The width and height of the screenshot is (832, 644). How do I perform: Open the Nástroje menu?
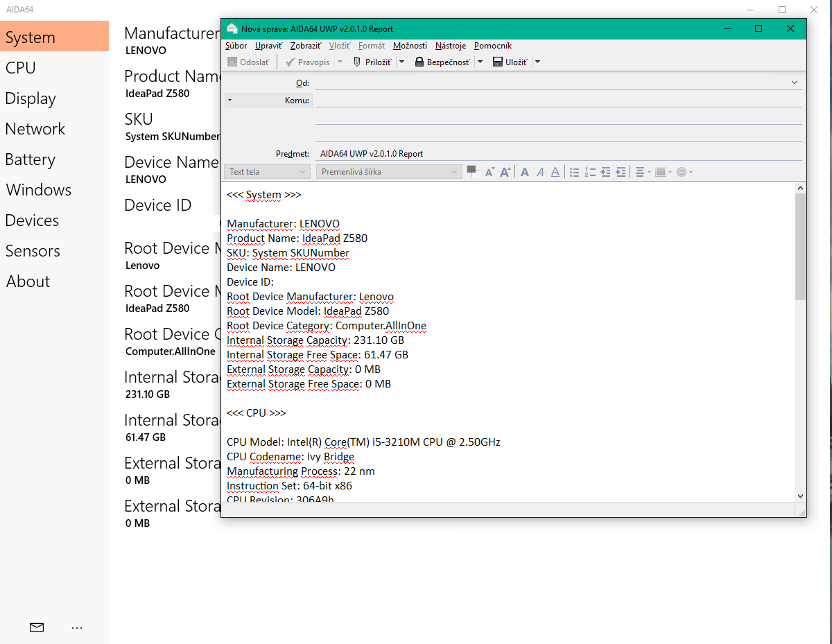coord(451,46)
